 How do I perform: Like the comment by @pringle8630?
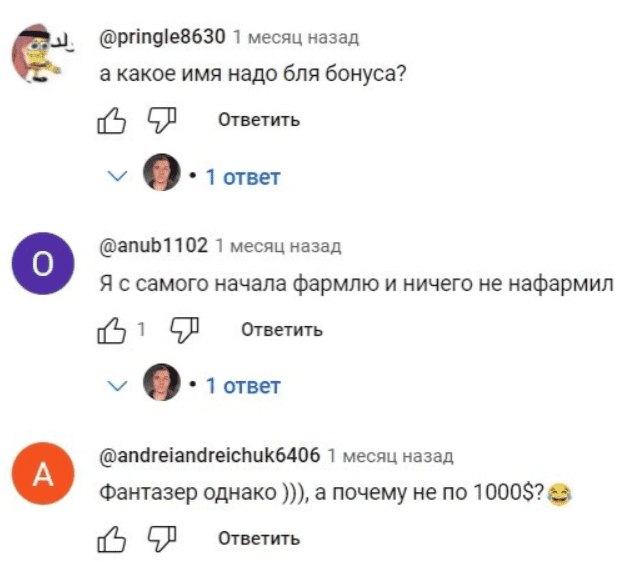tap(109, 121)
